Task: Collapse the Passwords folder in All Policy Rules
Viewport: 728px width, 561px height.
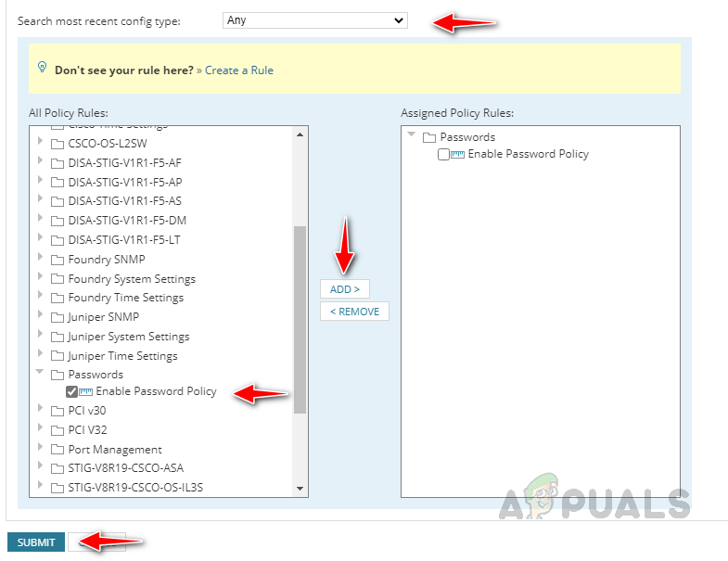Action: pyautogui.click(x=40, y=371)
